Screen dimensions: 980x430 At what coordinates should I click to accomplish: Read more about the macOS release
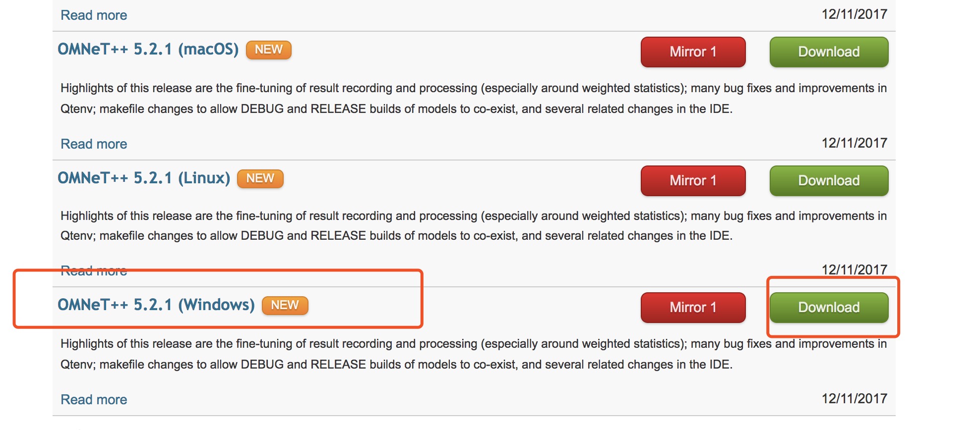click(x=94, y=144)
